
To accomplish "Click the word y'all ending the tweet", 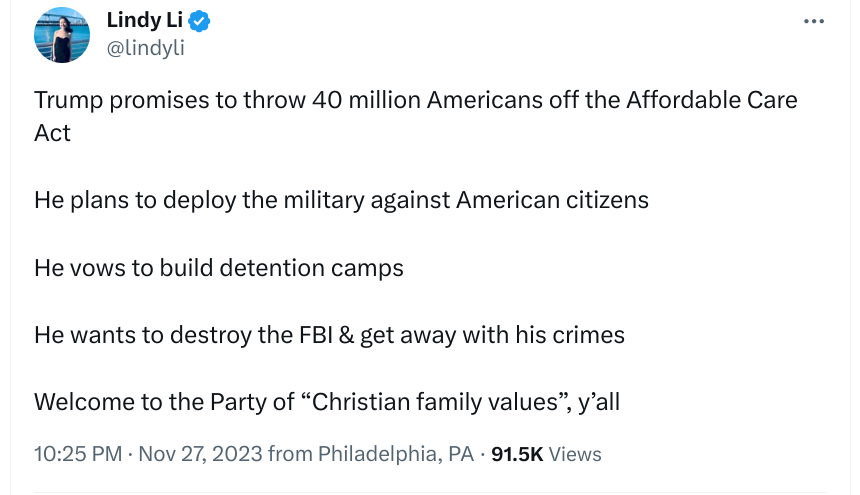I will tap(597, 402).
